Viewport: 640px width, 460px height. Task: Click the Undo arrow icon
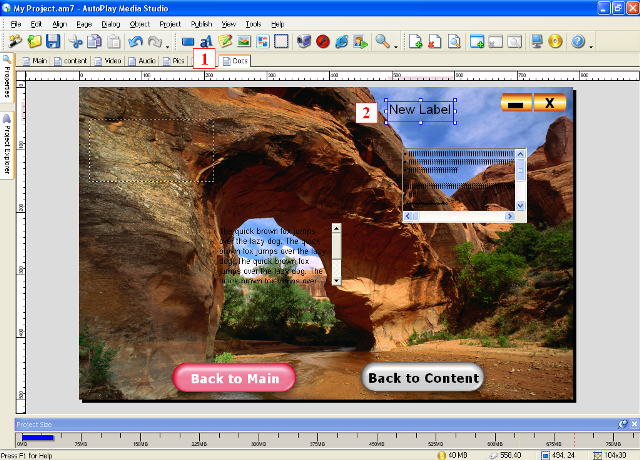click(136, 42)
